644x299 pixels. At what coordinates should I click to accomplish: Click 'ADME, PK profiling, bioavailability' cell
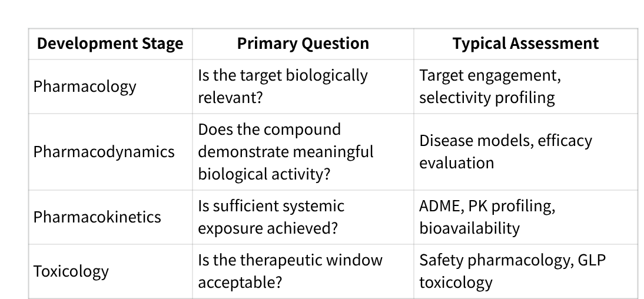tap(526, 217)
